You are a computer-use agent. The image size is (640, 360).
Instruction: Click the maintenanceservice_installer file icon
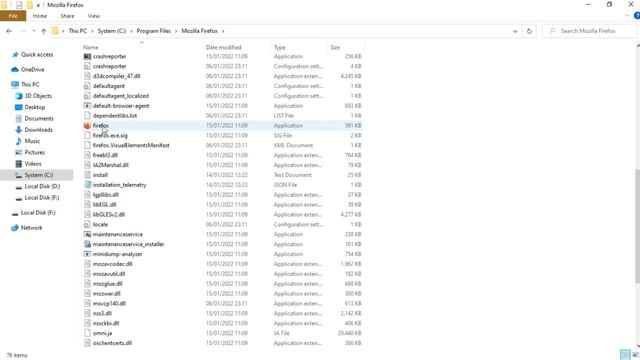[x=87, y=244]
